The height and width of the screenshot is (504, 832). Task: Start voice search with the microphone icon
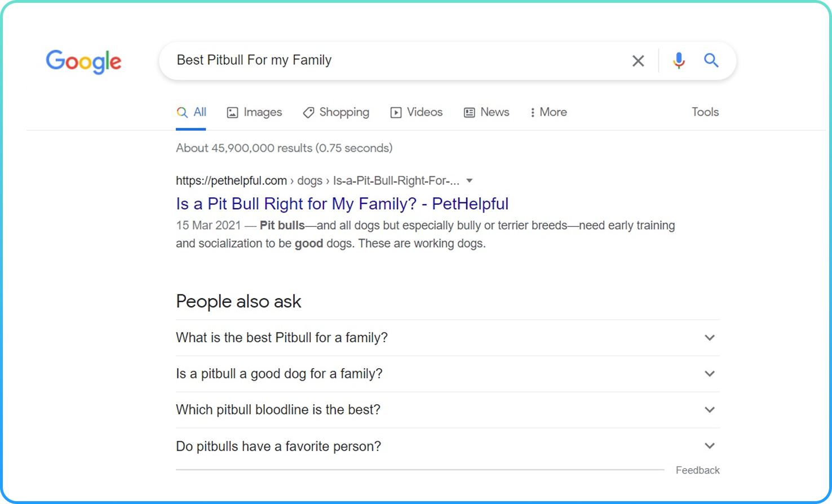click(679, 60)
